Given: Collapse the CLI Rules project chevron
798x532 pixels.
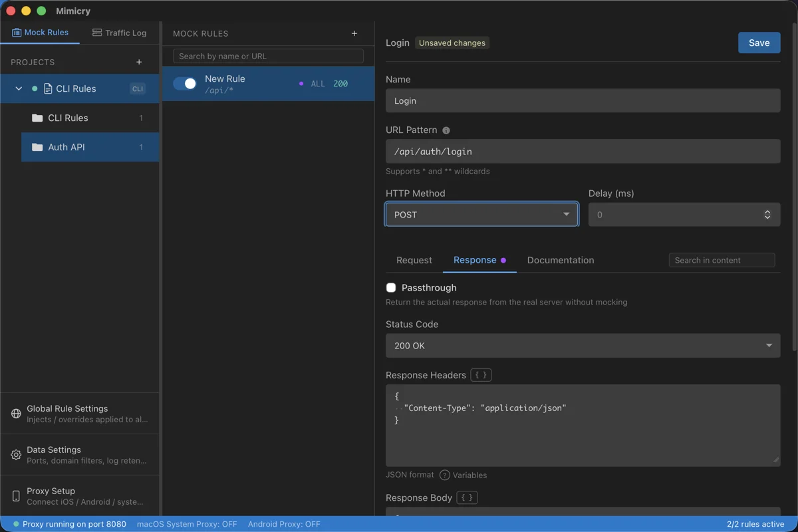Looking at the screenshot, I should pyautogui.click(x=19, y=88).
